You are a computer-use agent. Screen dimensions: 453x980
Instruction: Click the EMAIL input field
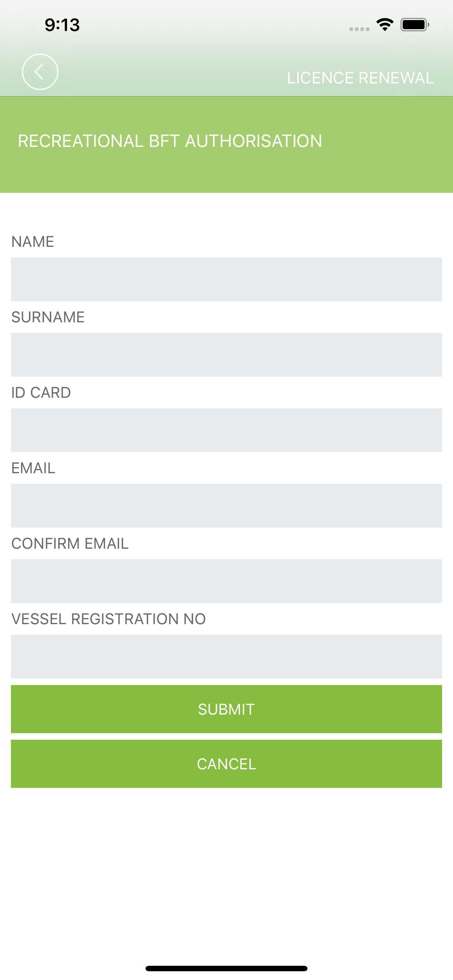point(226,506)
